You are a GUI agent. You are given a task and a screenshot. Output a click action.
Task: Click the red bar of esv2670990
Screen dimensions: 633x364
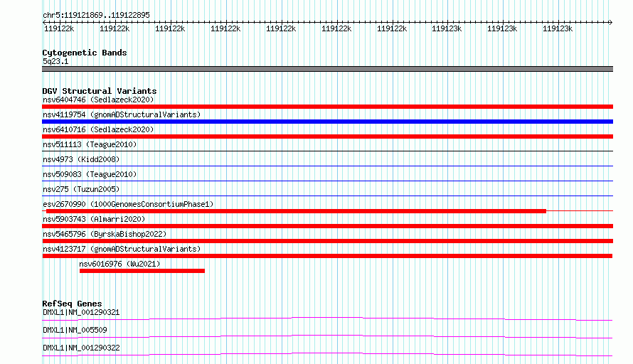point(297,211)
